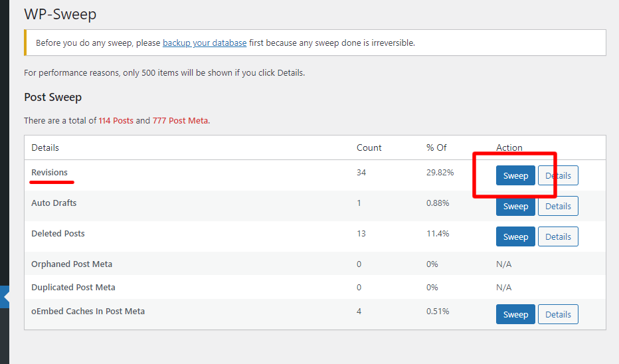The image size is (619, 364).
Task: Select the Duplicated Post Meta label
Action: (x=74, y=288)
